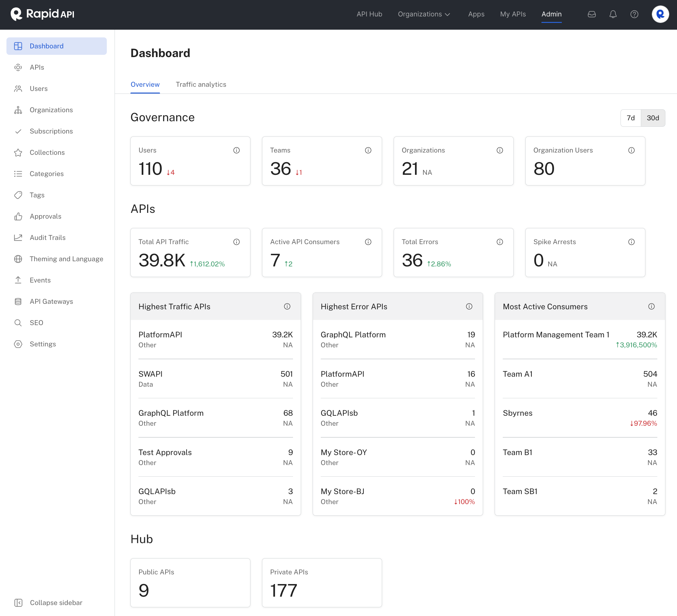Screen dimensions: 677x616
Task: Switch time range to 7d
Action: pos(630,118)
